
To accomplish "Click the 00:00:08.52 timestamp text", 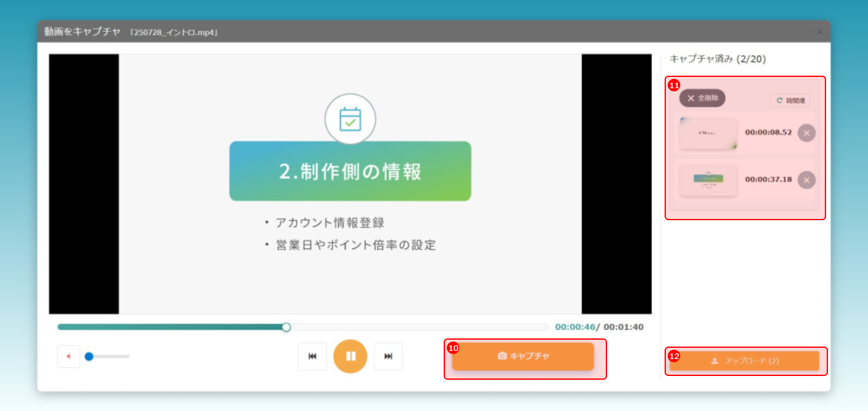I will click(x=768, y=133).
